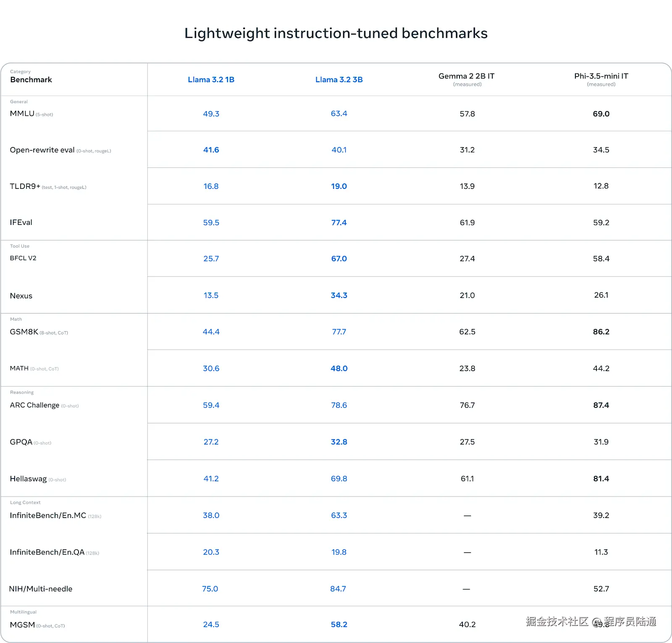Screen dimensions: 672x643
Task: Click the Hellaswag score 69.8
Action: [x=339, y=479]
